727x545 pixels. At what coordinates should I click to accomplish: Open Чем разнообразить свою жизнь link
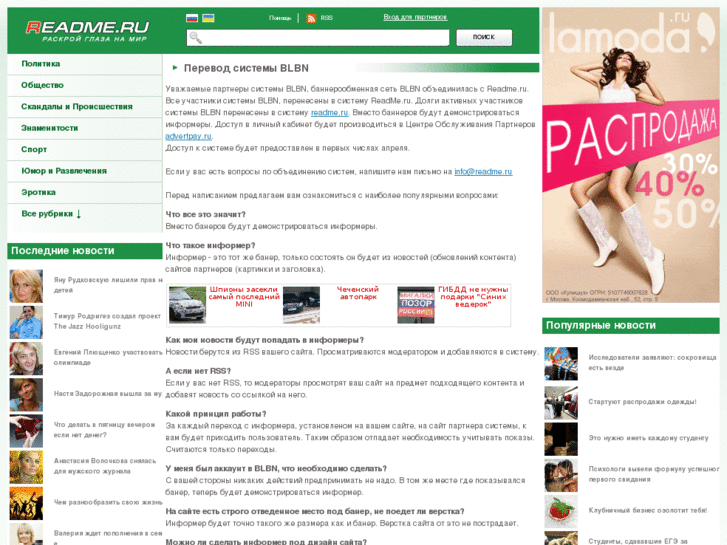click(x=108, y=502)
